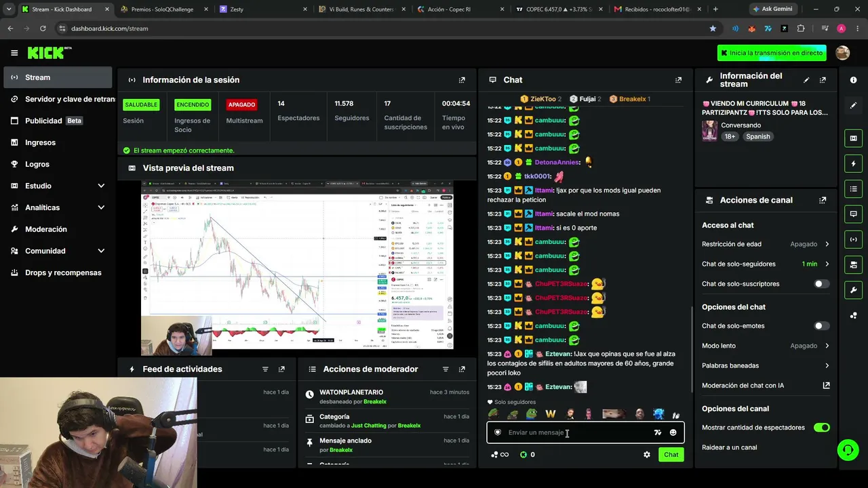
Task: Select the yellow W emote in the emote row
Action: pos(551,414)
